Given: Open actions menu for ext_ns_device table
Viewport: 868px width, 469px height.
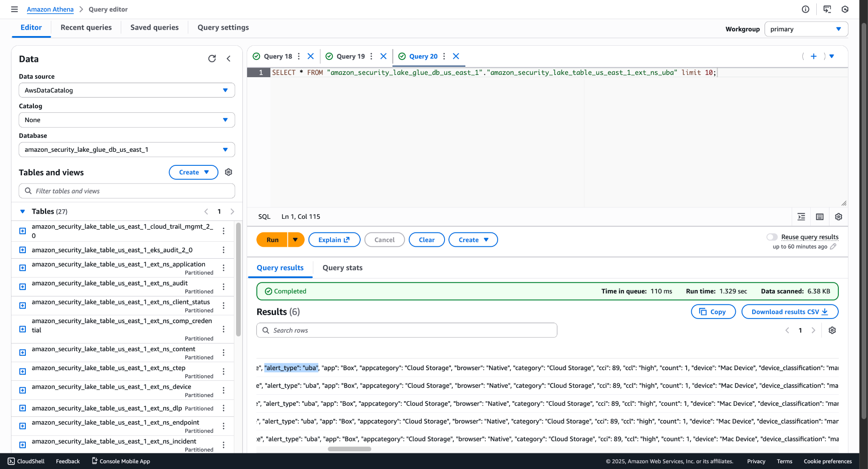Looking at the screenshot, I should point(223,391).
